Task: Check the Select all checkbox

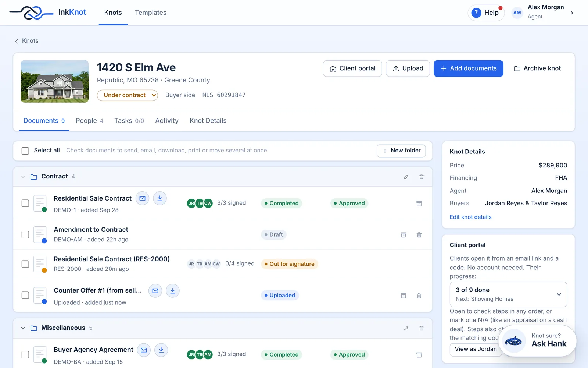Action: pyautogui.click(x=25, y=151)
